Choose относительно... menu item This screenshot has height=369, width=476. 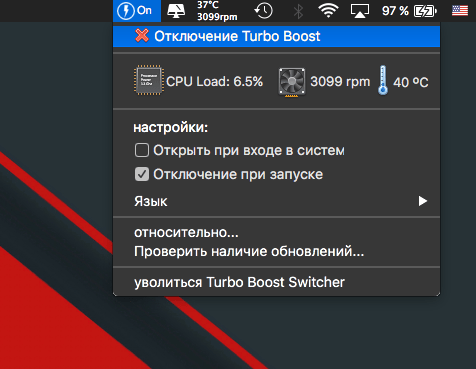tap(276, 232)
